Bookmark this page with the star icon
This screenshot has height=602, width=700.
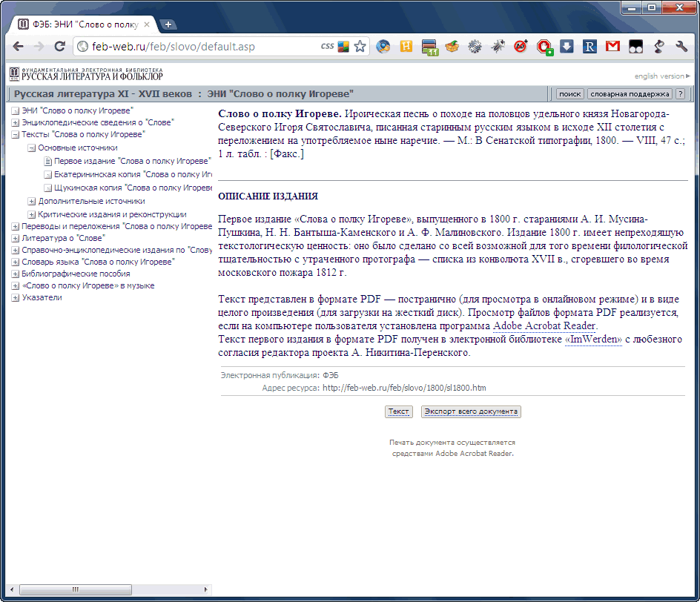[360, 47]
